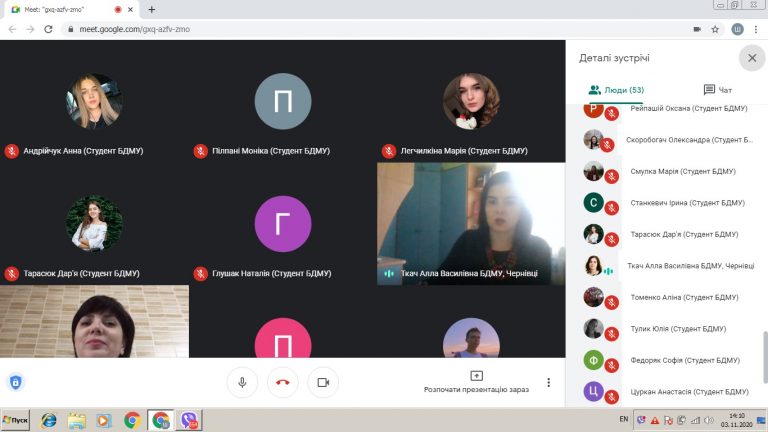Click muted mic icon on Андрійчук Анна tile

click(12, 151)
